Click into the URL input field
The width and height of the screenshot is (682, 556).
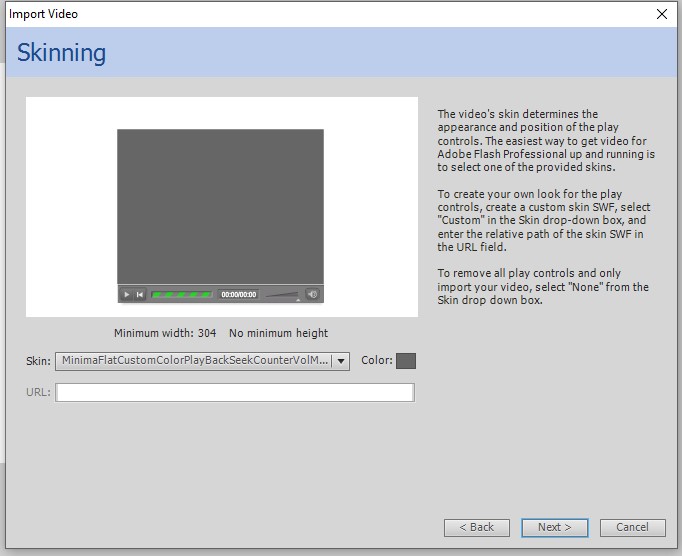coord(235,392)
